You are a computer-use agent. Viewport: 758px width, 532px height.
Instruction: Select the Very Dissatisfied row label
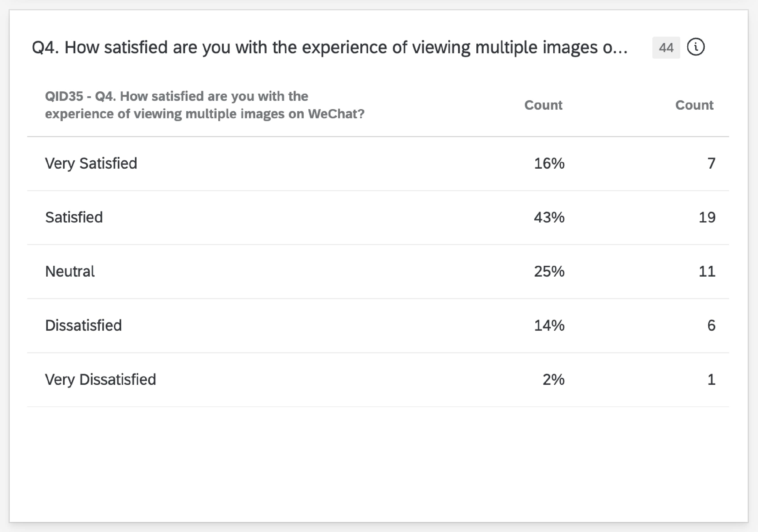(x=100, y=379)
